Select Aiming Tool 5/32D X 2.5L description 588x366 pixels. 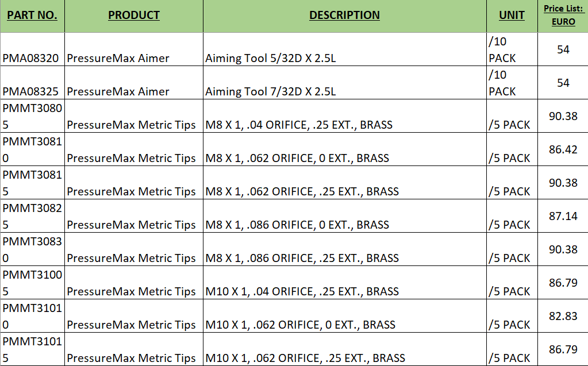point(345,49)
